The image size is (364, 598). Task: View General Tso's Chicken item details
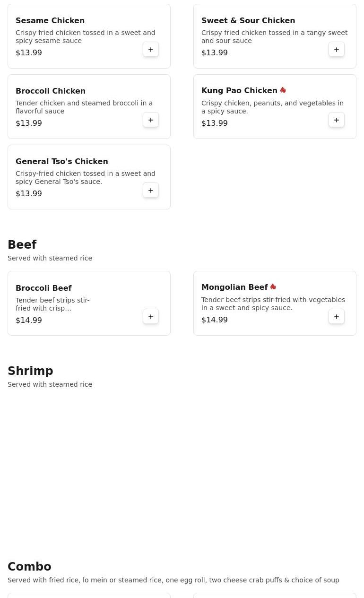coord(62,162)
